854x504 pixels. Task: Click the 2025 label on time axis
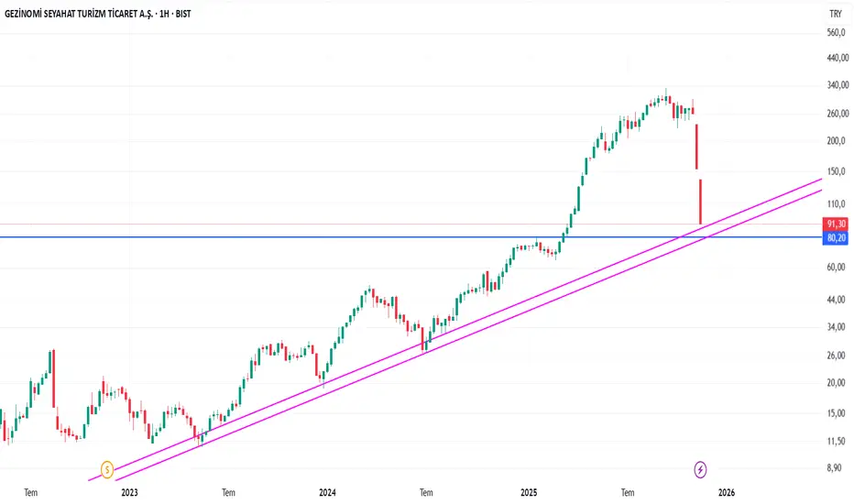tap(528, 492)
